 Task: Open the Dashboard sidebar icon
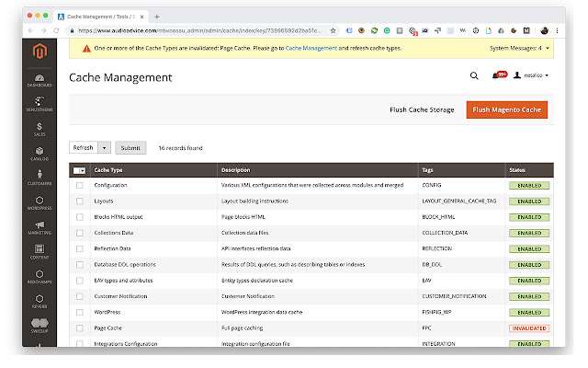(40, 80)
